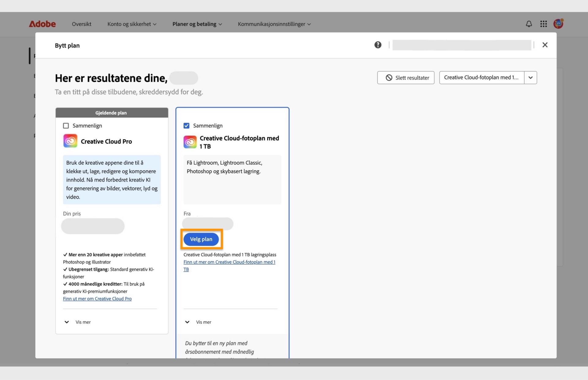Open the notifications bell
The width and height of the screenshot is (588, 380).
529,24
